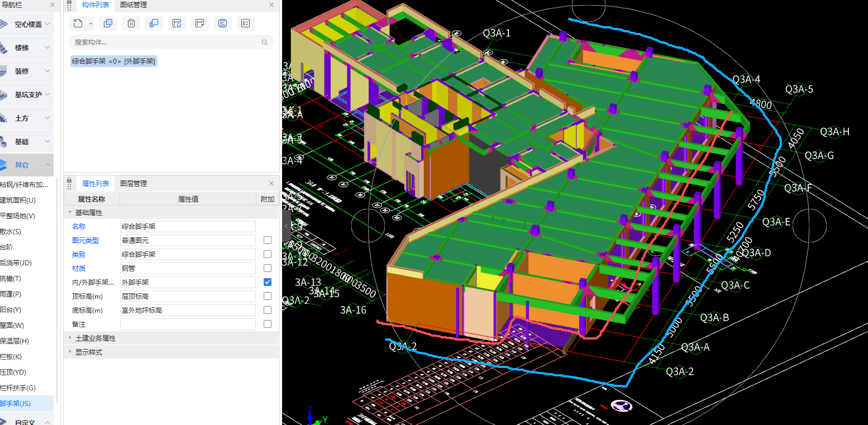Click the red-x checklist icon

tap(245, 23)
